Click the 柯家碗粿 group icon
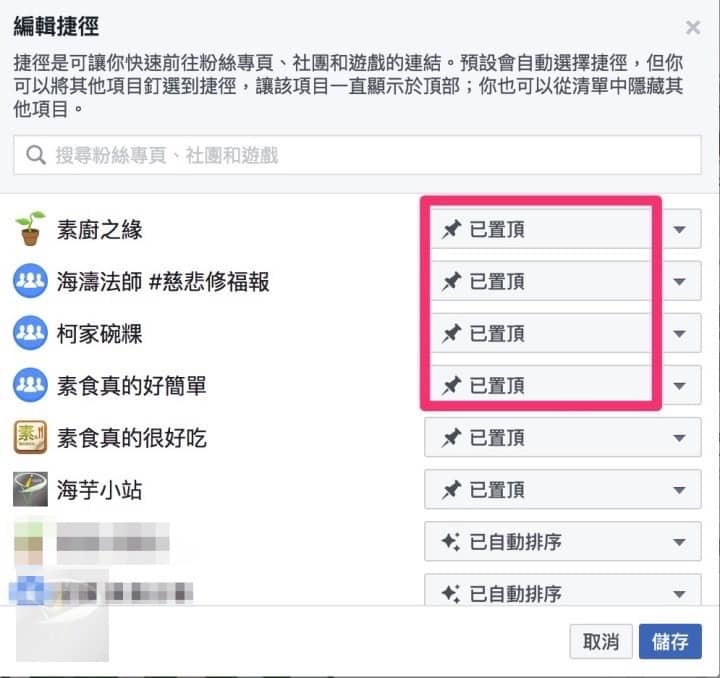The image size is (720, 678). 30,333
